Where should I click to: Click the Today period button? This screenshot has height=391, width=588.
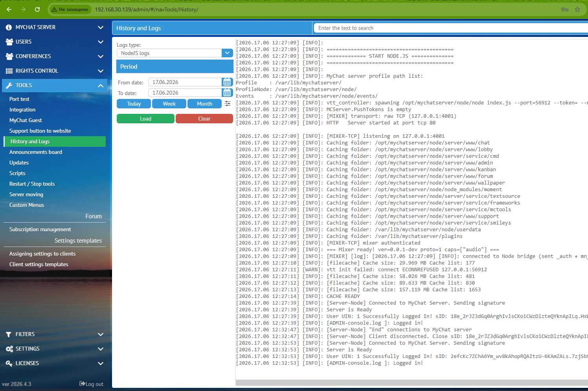point(134,104)
